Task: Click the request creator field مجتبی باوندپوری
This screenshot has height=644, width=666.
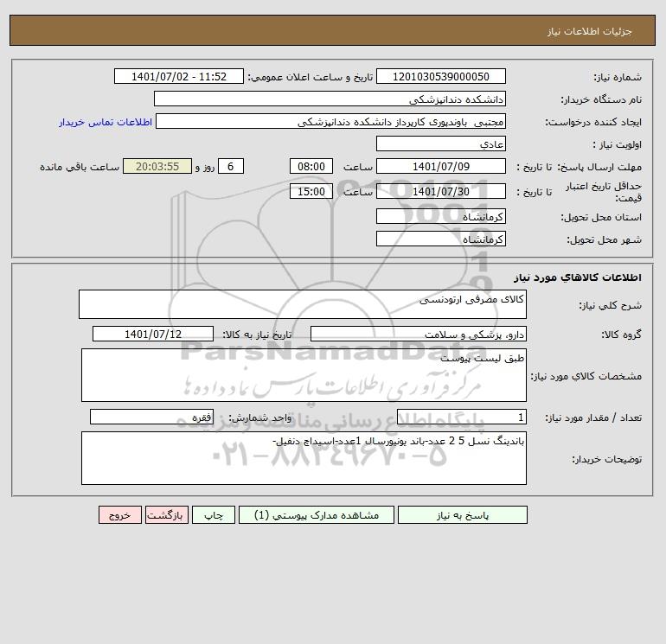Action: tap(331, 121)
